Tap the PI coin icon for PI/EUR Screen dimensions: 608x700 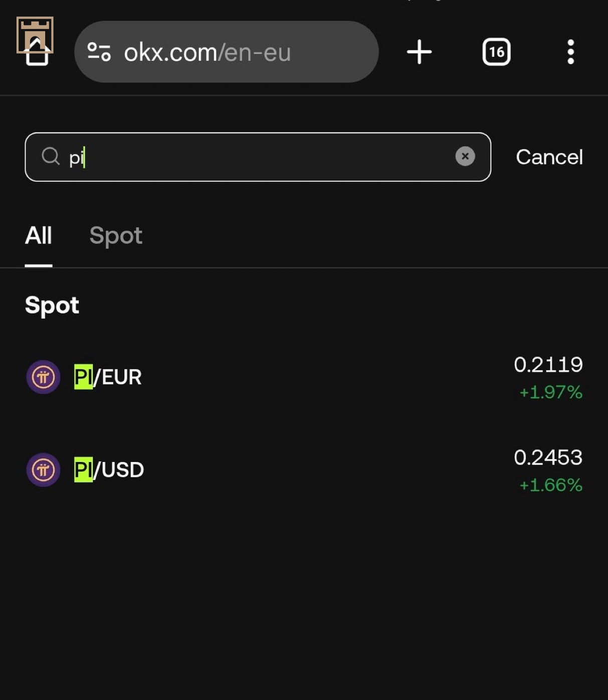click(43, 377)
